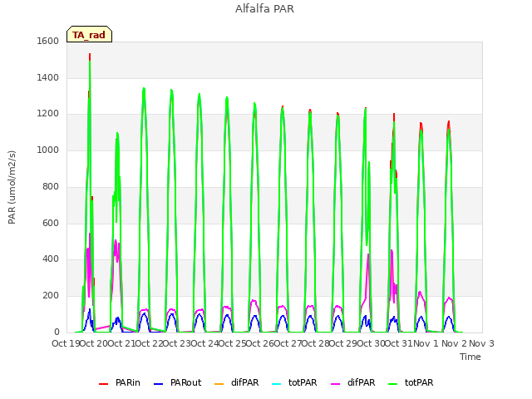Screen dimensions: 532x399
Task: Click the red PARin legend swatch
Action: [103, 384]
